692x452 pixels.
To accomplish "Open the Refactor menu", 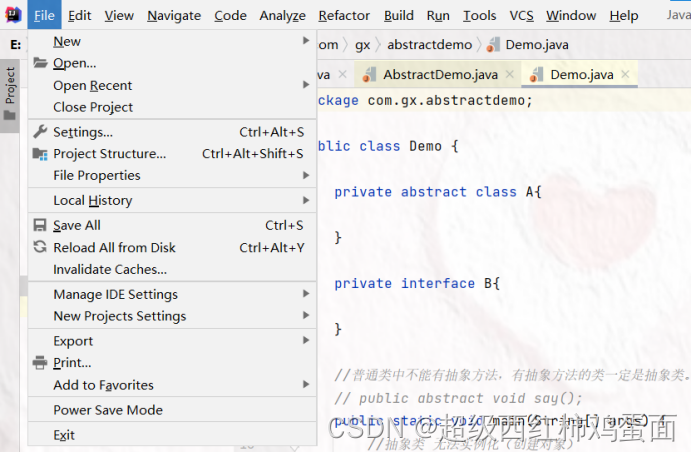I will [x=344, y=15].
